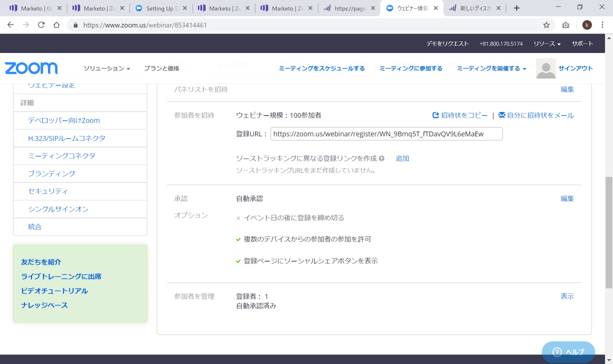Click デモをリクエスト link

(x=448, y=44)
